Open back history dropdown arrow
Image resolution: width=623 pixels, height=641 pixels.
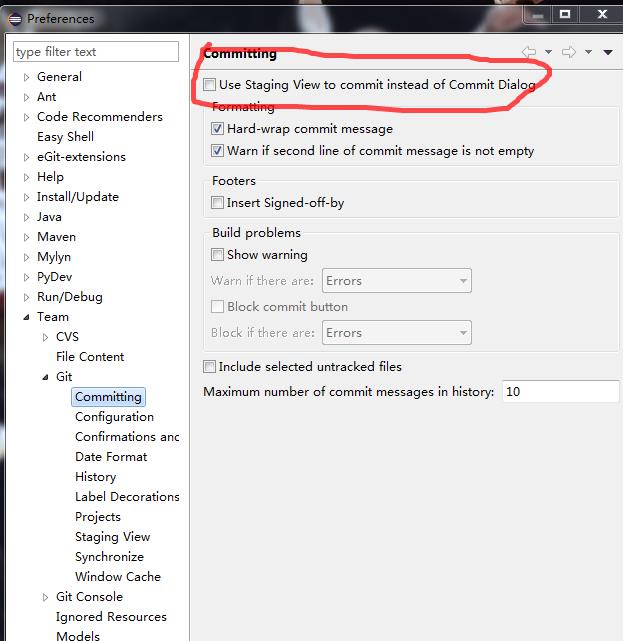click(549, 52)
